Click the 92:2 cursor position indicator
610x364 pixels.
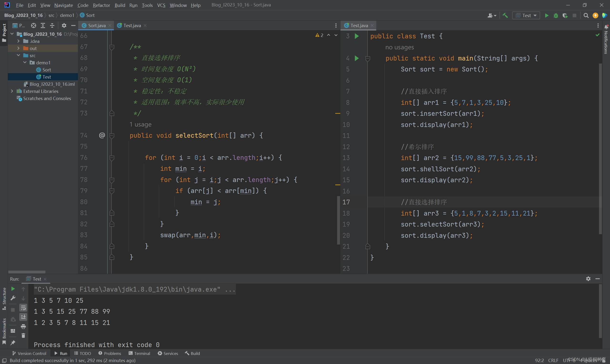point(539,361)
